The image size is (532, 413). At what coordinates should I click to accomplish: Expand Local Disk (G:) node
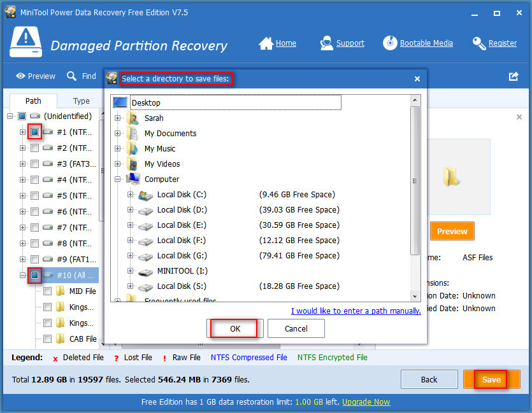pos(130,255)
